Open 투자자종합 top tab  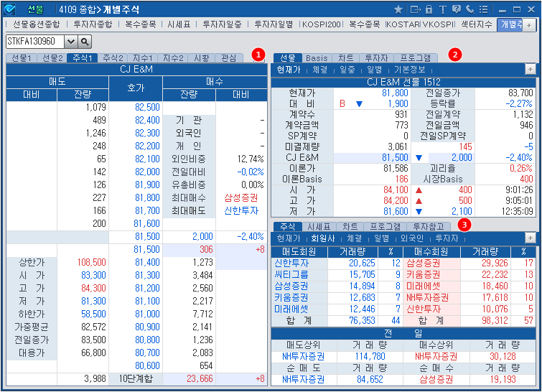point(93,24)
